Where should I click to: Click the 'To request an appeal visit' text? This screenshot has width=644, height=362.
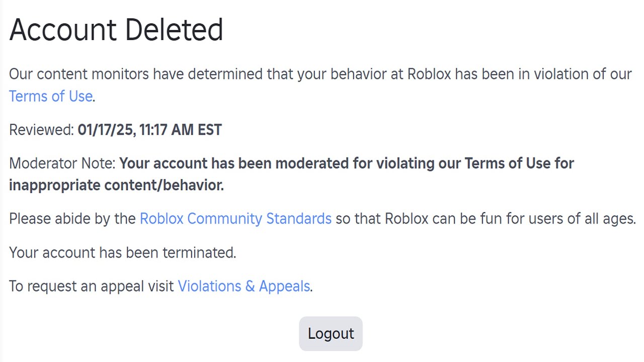pyautogui.click(x=92, y=286)
